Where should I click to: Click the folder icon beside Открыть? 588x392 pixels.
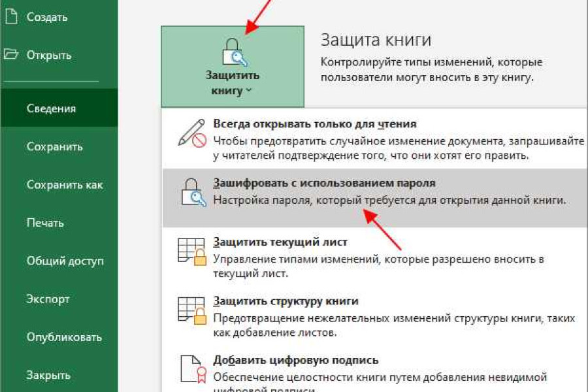pyautogui.click(x=11, y=55)
